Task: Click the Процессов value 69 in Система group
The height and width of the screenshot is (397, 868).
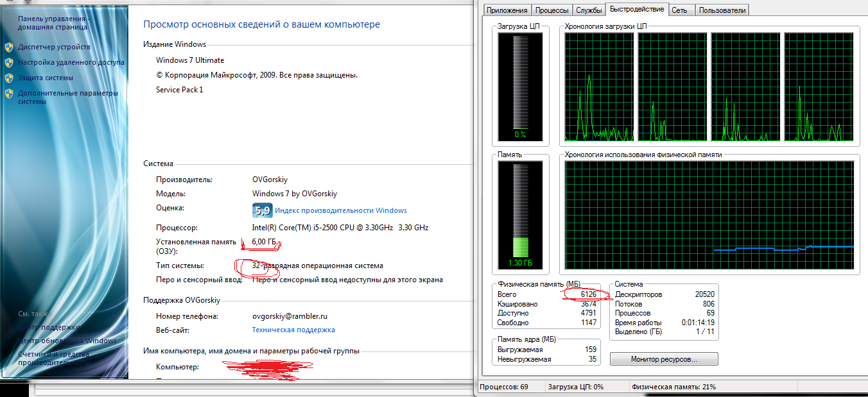Action: (710, 313)
